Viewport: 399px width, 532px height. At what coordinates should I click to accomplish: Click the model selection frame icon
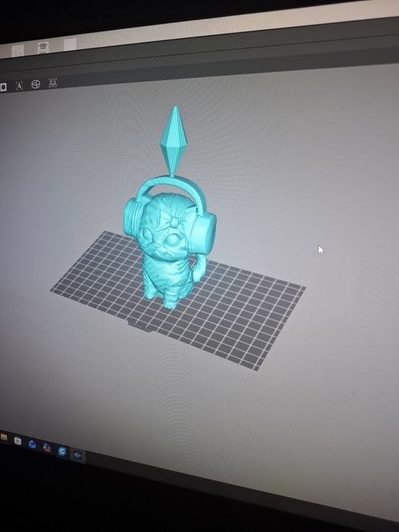point(52,82)
